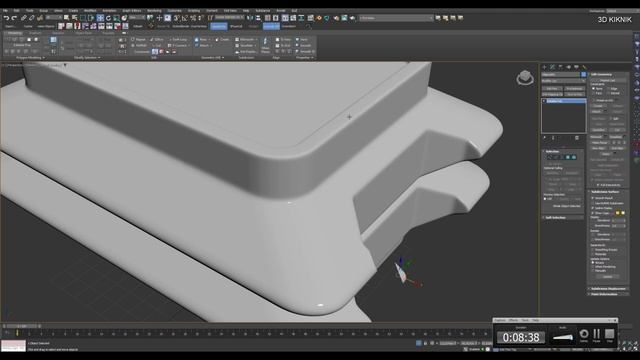Click the Update button in Subdivision Surface
This screenshot has width=640, height=360.
coord(608,277)
